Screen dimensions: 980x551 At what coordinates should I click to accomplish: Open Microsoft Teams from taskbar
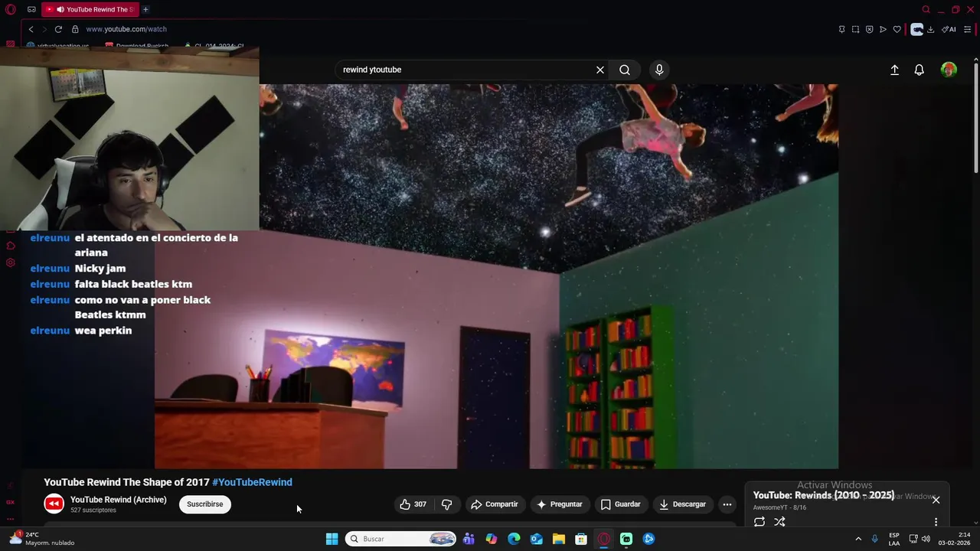coord(469,539)
